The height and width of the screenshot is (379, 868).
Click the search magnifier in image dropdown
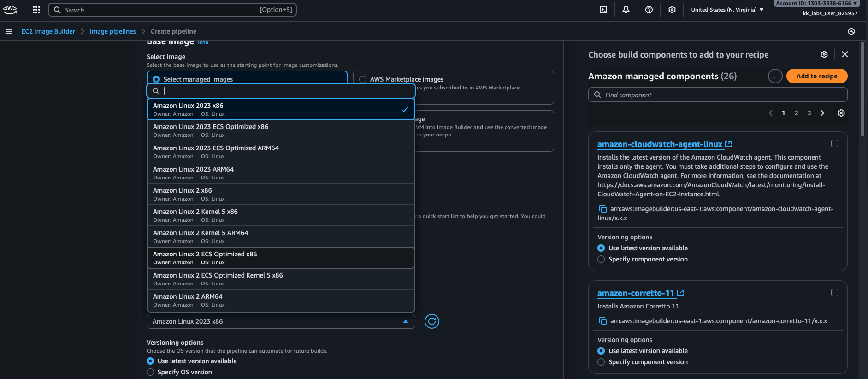[x=156, y=91]
